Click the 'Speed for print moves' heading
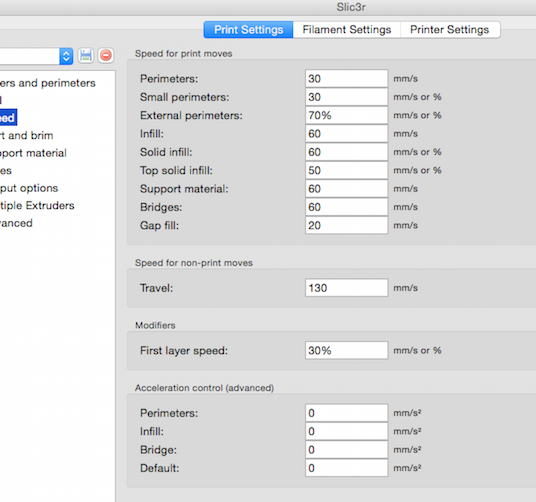The height and width of the screenshot is (502, 536). tap(184, 54)
